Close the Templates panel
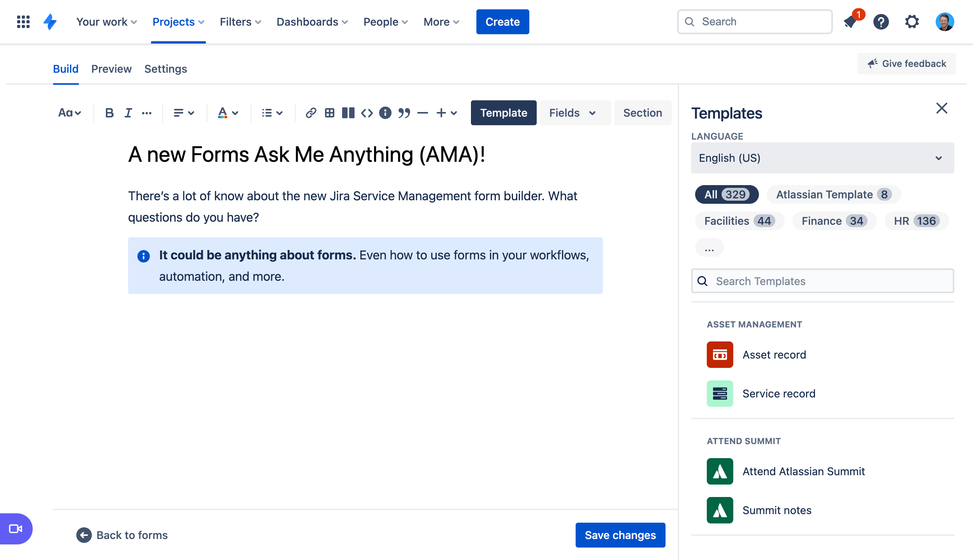The height and width of the screenshot is (560, 973). tap(942, 108)
